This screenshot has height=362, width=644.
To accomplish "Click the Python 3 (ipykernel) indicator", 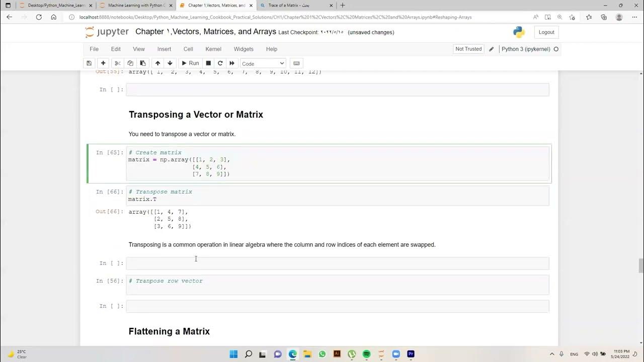I will pos(526,49).
